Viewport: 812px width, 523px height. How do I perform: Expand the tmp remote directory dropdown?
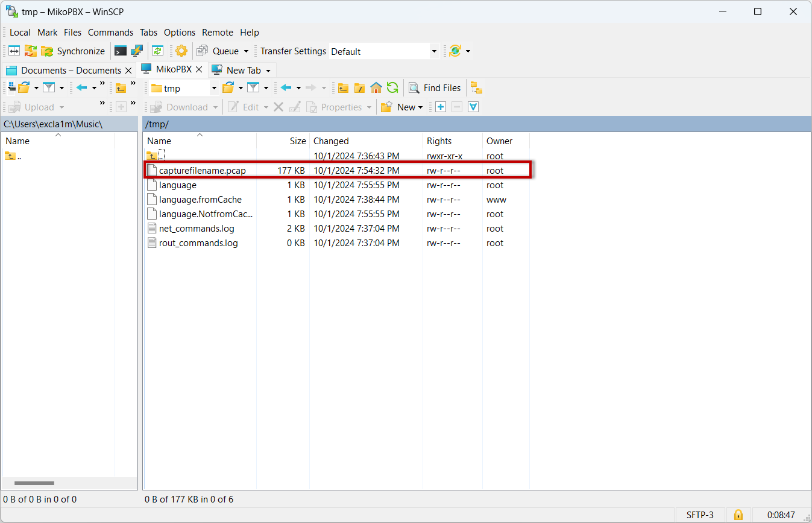[x=213, y=89]
